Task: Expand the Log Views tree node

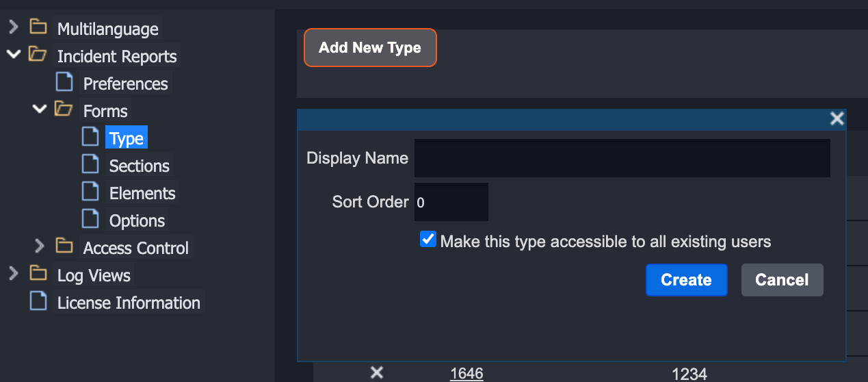Action: pos(13,274)
